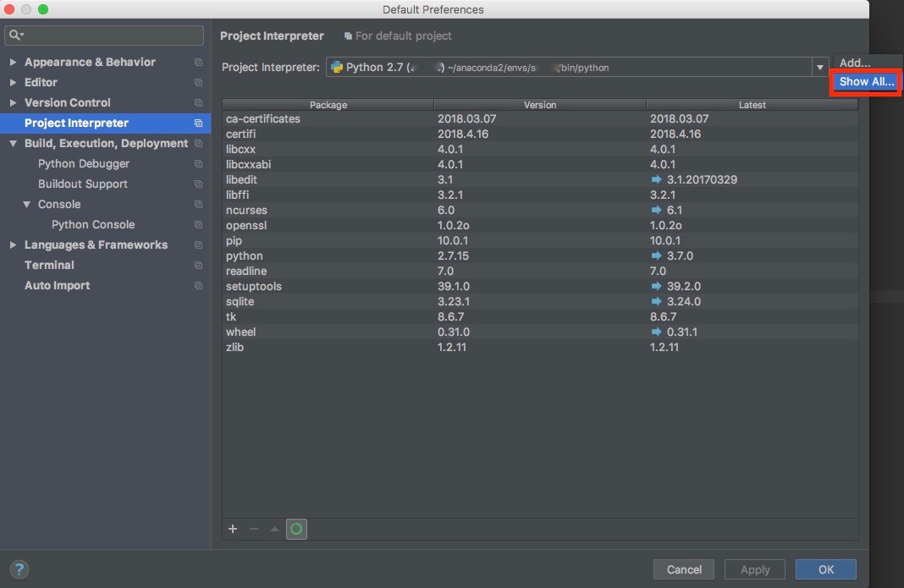
Task: Open Python Debugger settings
Action: click(x=84, y=164)
